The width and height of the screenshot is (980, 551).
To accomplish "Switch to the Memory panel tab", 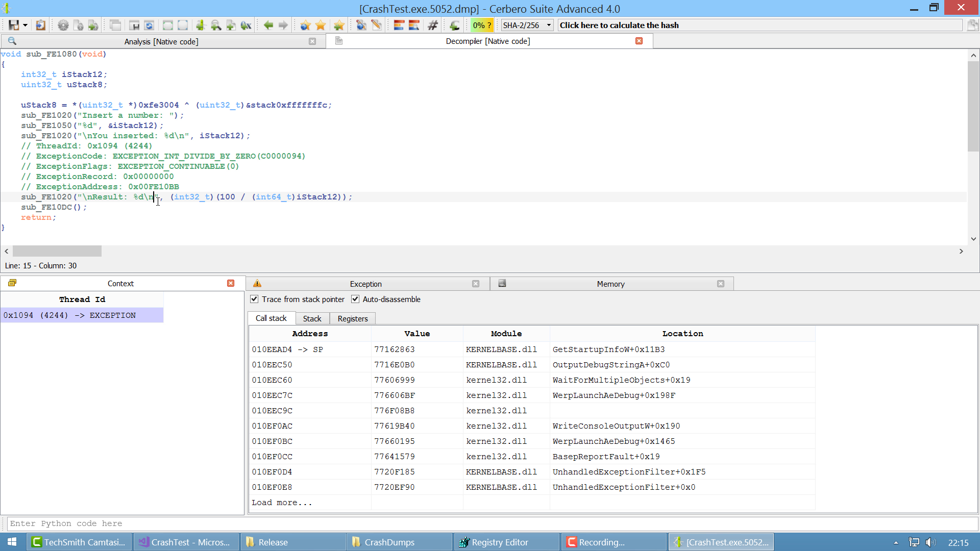I will tap(610, 284).
